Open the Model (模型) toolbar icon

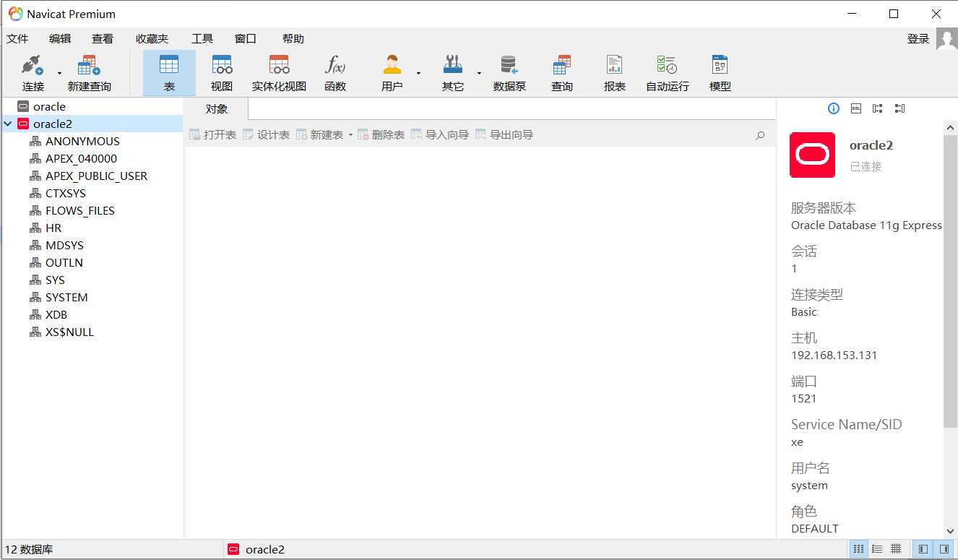point(720,72)
